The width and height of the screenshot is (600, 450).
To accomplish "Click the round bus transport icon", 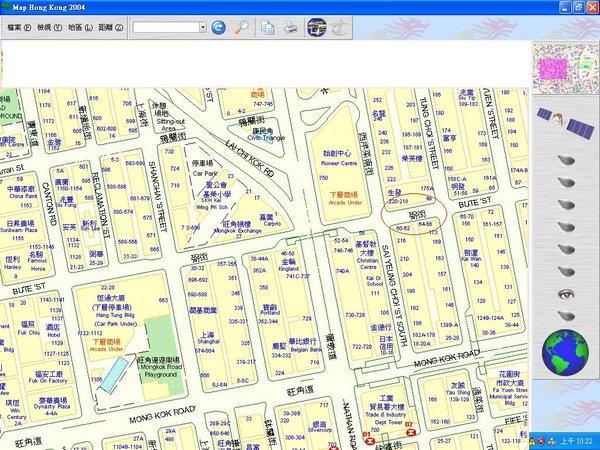I will coord(317,28).
